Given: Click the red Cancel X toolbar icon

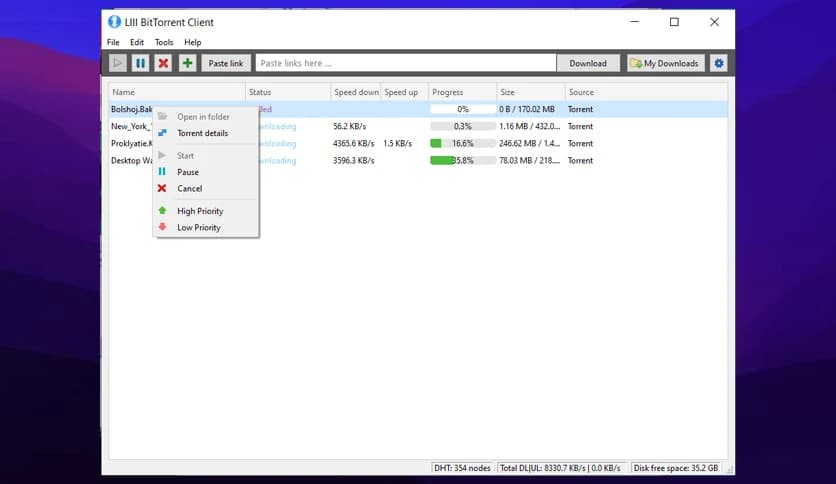Looking at the screenshot, I should (163, 63).
